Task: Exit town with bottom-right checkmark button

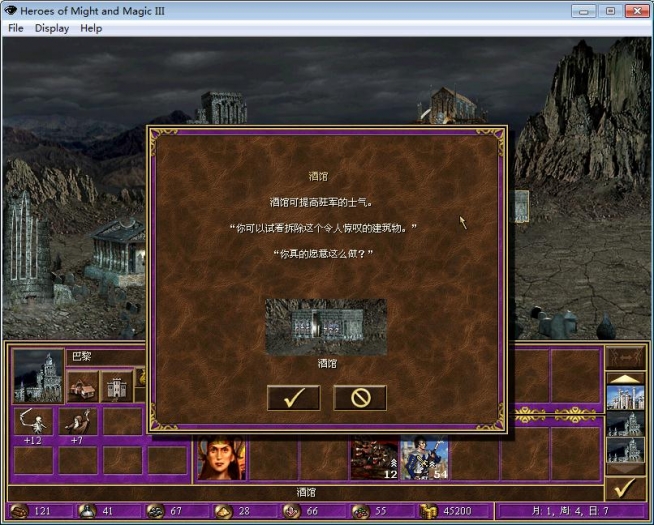Action: point(625,488)
